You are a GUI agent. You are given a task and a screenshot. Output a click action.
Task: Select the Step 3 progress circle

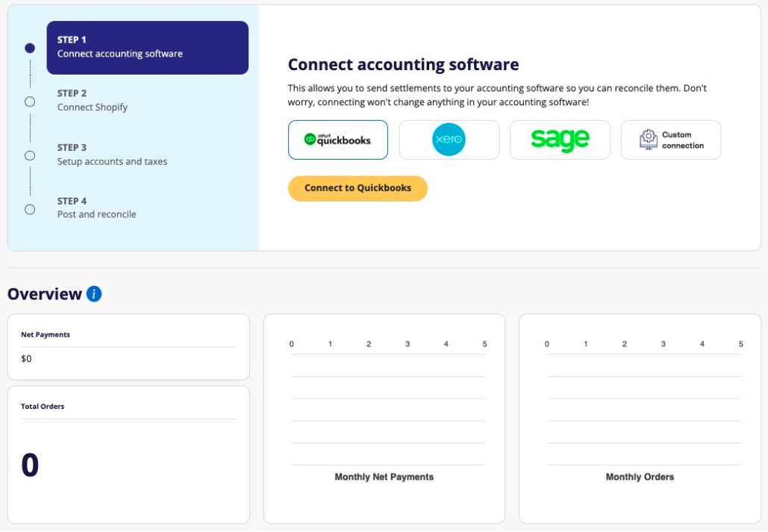point(30,155)
